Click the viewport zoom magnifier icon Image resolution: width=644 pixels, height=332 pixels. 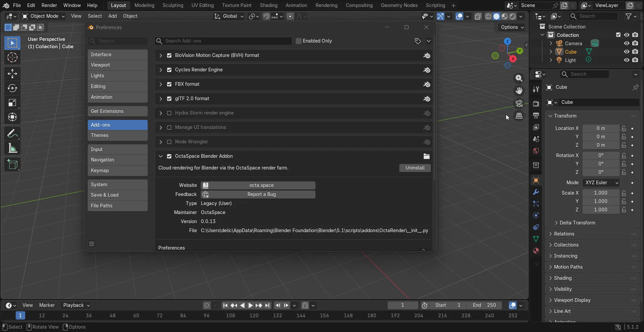tap(519, 78)
